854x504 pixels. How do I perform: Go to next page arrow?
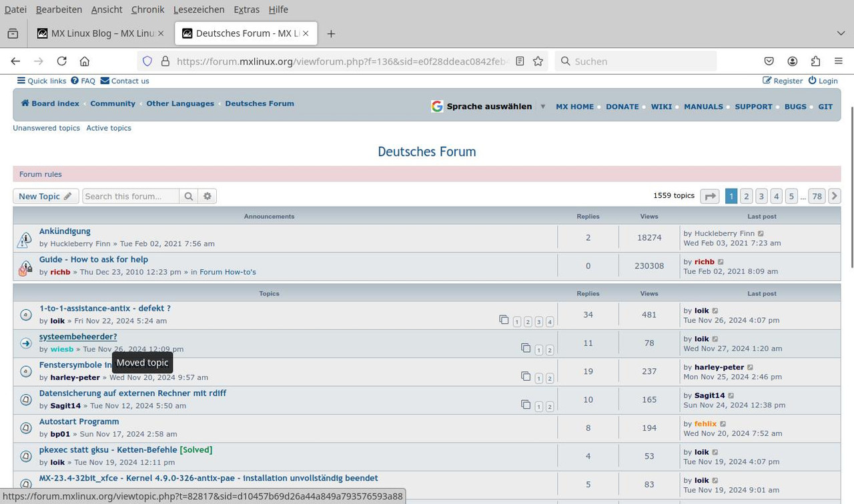[x=834, y=196]
